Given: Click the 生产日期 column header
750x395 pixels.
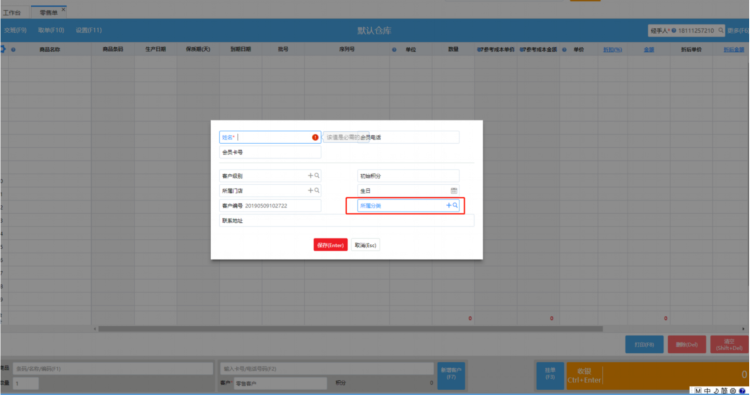Looking at the screenshot, I should (x=155, y=49).
